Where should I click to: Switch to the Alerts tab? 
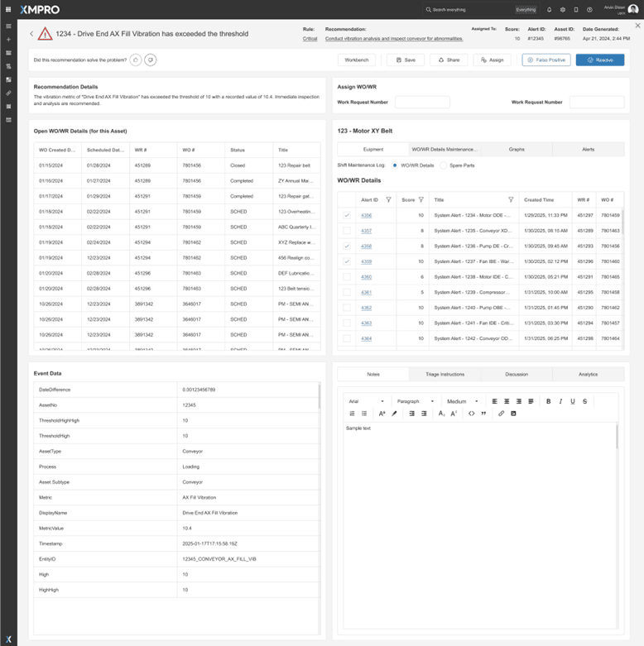click(x=589, y=149)
